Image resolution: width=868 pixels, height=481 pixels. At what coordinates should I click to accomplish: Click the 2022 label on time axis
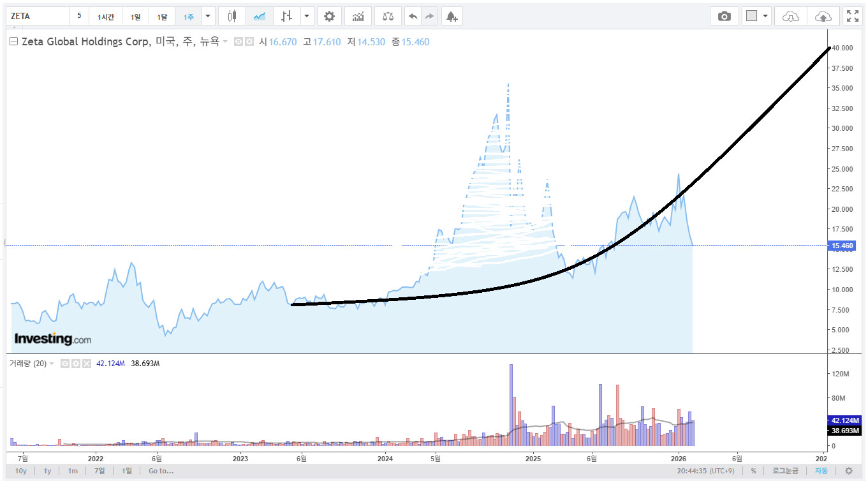96,458
